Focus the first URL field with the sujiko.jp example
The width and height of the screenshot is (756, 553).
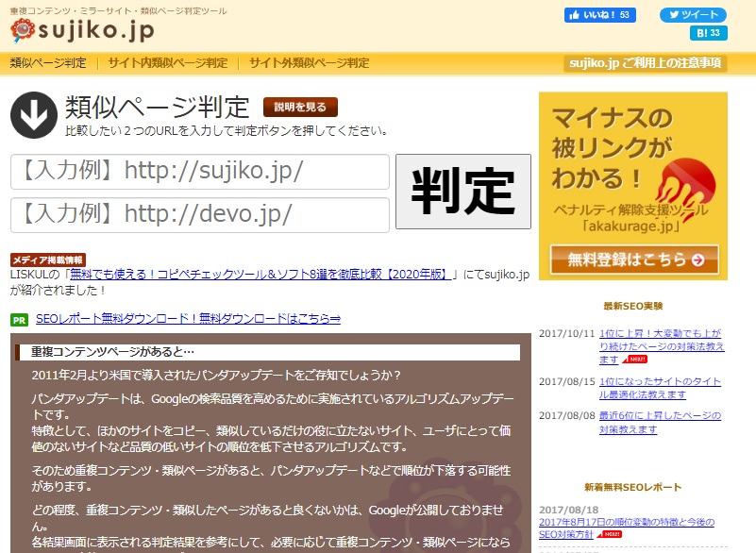[199, 172]
